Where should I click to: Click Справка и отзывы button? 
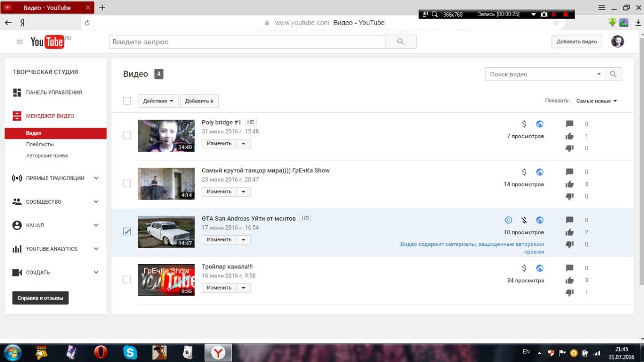pyautogui.click(x=40, y=298)
